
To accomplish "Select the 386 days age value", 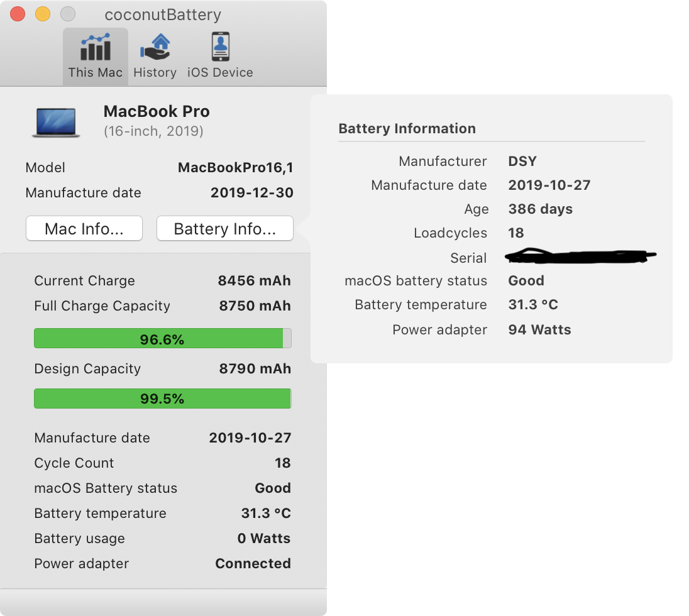I will point(541,209).
